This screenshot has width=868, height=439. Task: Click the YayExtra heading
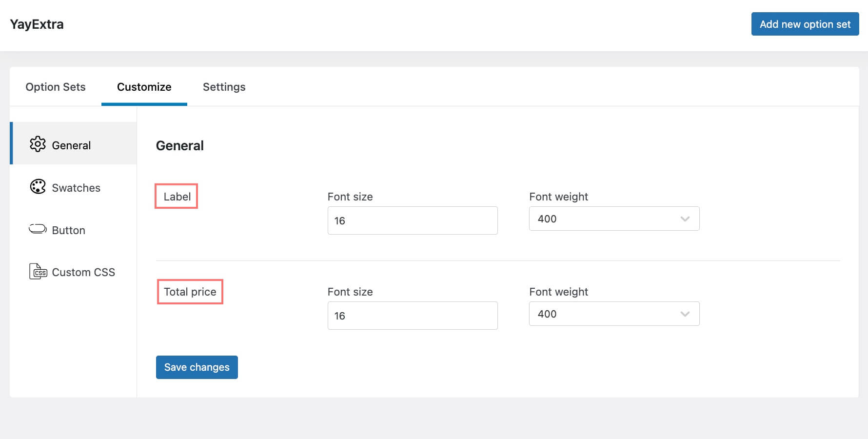36,24
